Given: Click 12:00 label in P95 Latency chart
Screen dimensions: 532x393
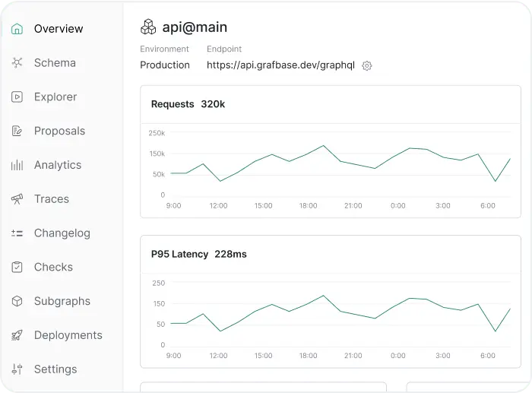Looking at the screenshot, I should pyautogui.click(x=219, y=356).
